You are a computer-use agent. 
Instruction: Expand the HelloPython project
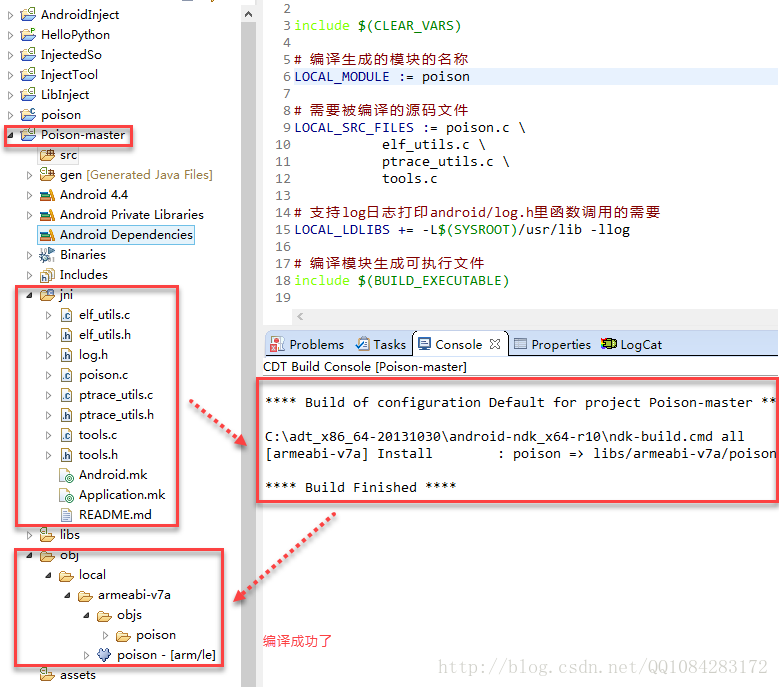coord(10,35)
